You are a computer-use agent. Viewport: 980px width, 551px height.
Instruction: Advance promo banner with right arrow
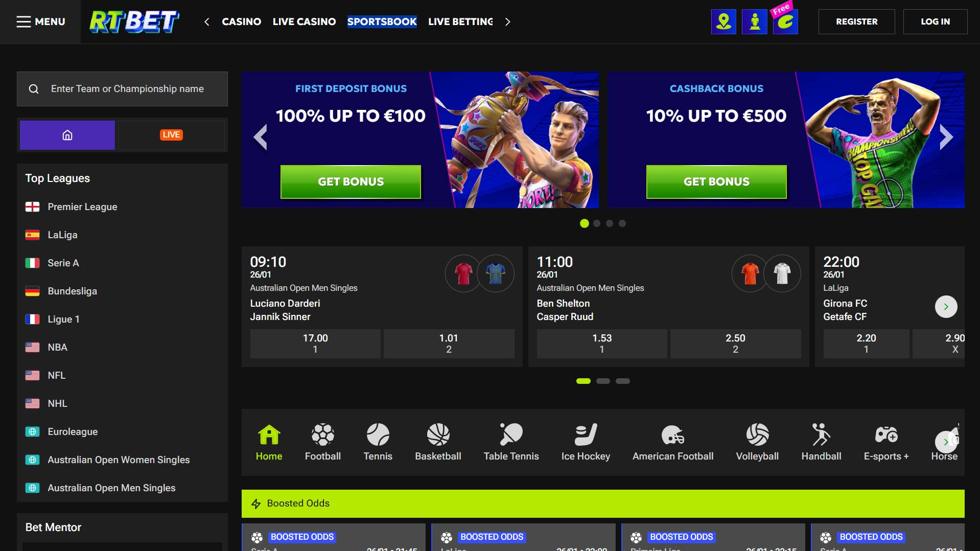(x=946, y=137)
